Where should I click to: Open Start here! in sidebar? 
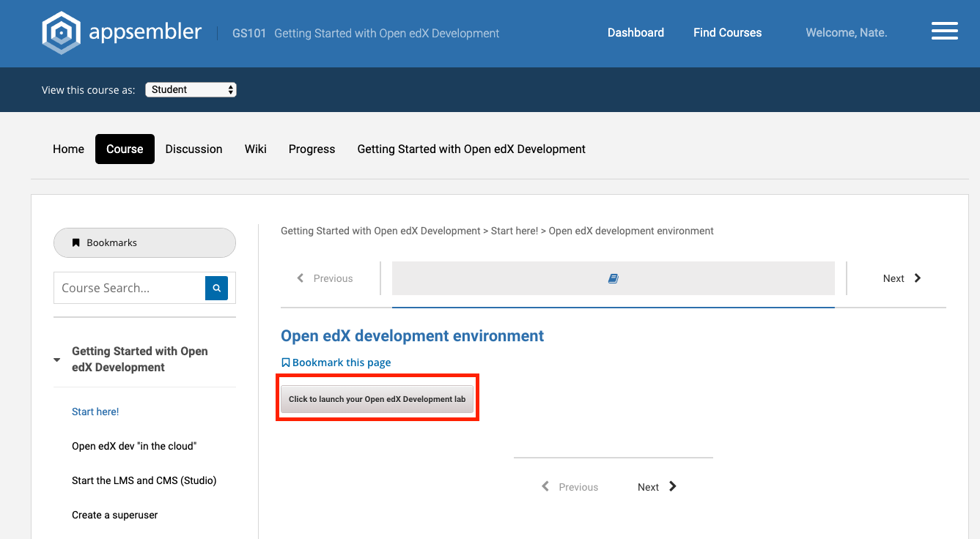pyautogui.click(x=95, y=412)
